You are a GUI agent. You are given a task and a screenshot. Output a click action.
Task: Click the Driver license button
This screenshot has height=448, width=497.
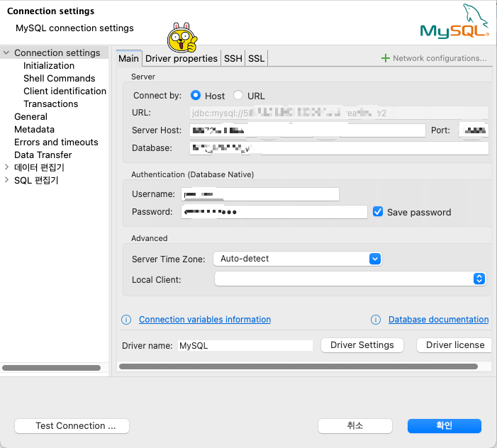point(455,345)
